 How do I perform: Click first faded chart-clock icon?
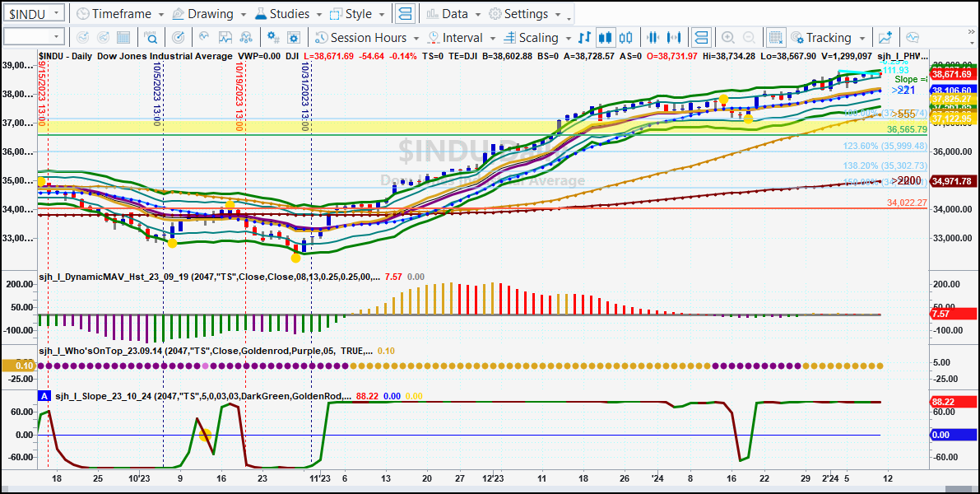[82, 38]
